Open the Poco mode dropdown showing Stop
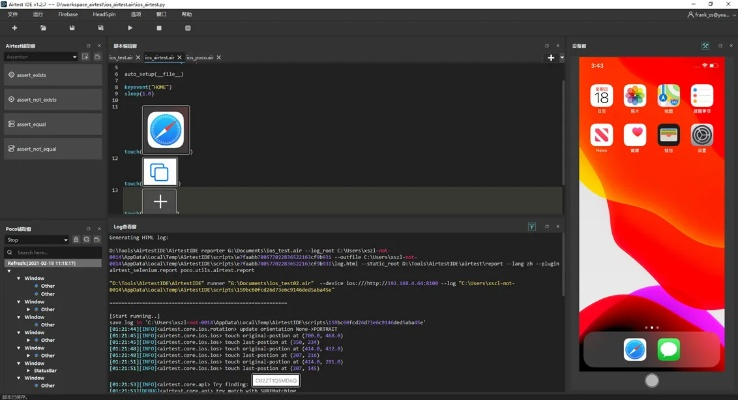 coord(38,240)
